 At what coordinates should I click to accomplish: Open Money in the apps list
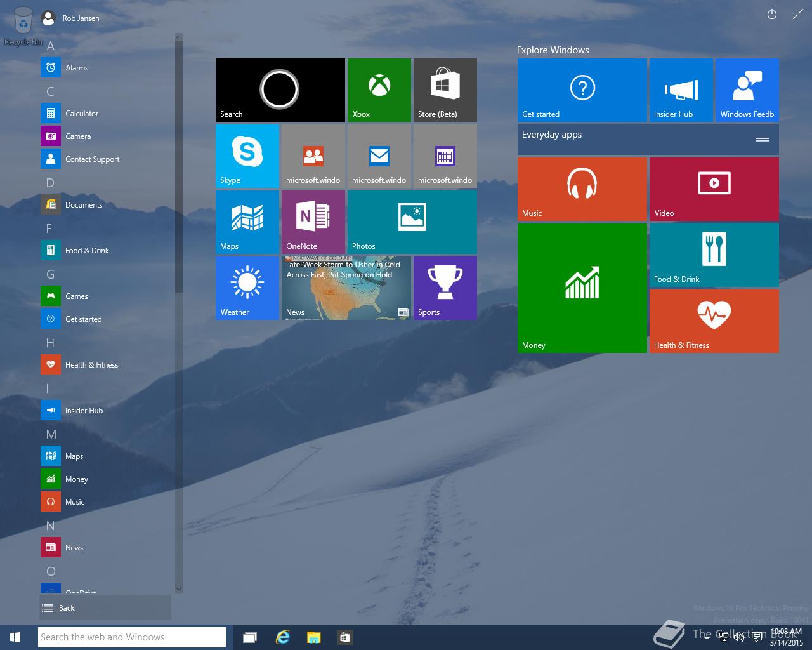107,479
